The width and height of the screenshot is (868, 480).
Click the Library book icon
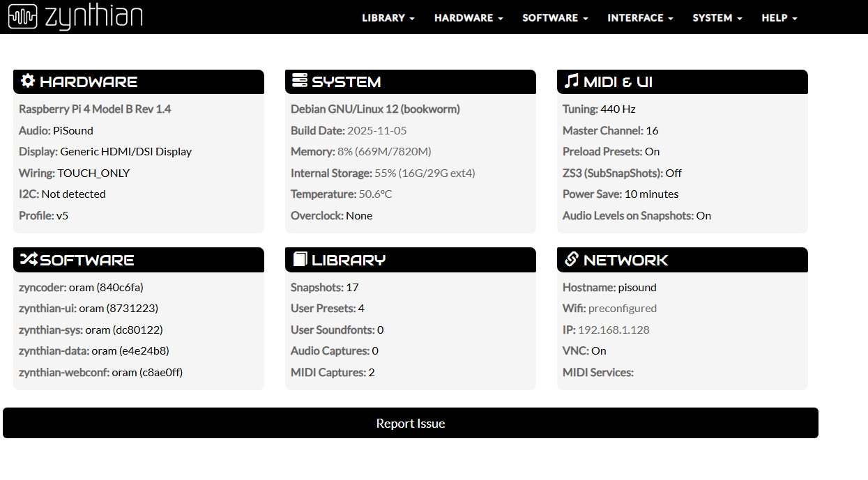pos(299,260)
